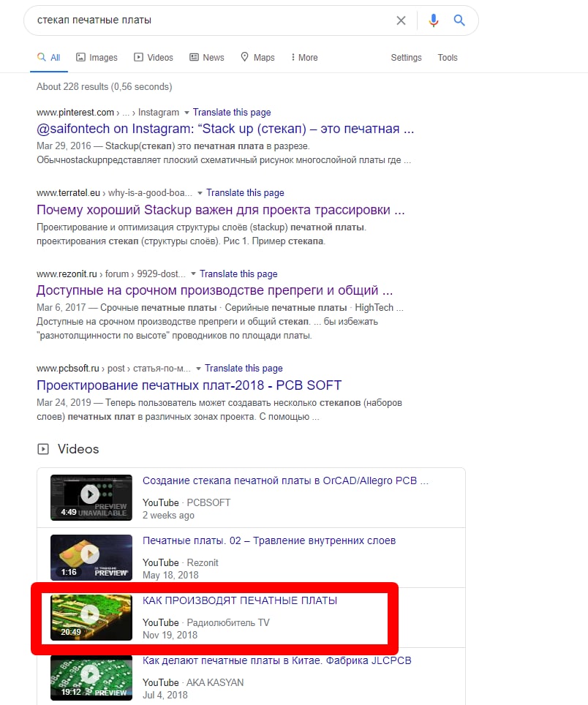Open 'КАК ПРОИЗВОДЯТ ПЕЧАТНЫЕ ПЛАТЫ' video link
This screenshot has width=588, height=705.
click(x=240, y=600)
